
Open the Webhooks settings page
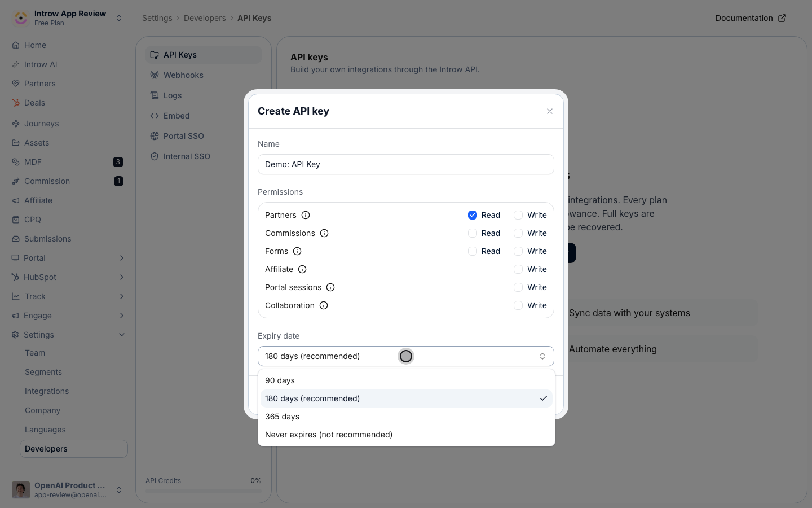(204, 75)
